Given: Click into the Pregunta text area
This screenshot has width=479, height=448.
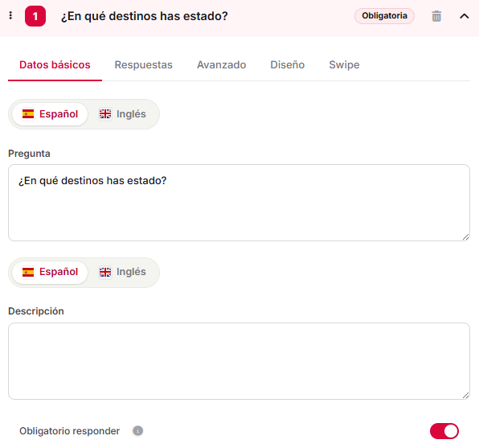Looking at the screenshot, I should coord(239,203).
